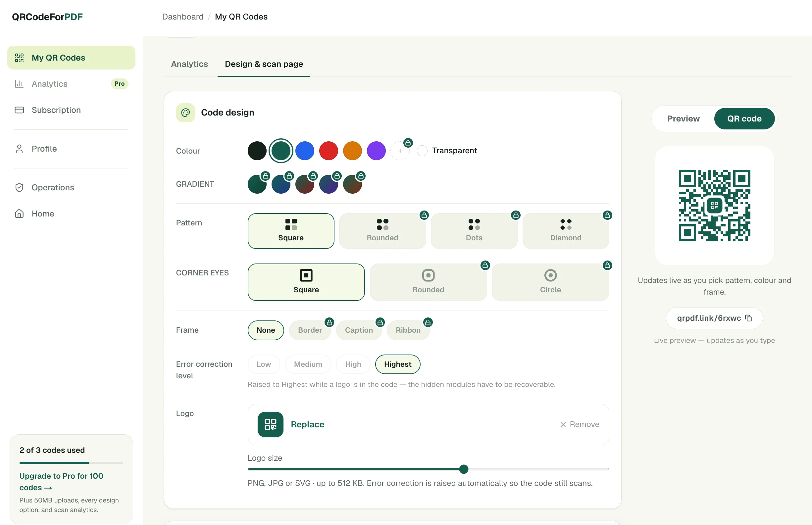Click lock badge on Rounded pattern
The image size is (812, 525).
[x=424, y=215]
